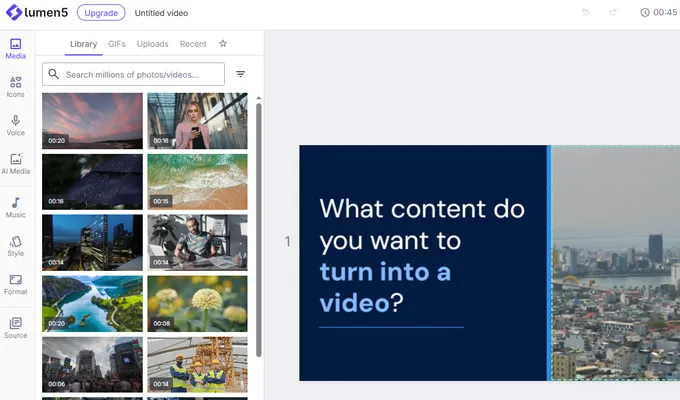The width and height of the screenshot is (680, 400).
Task: Open the Source panel in sidebar
Action: coord(16,328)
